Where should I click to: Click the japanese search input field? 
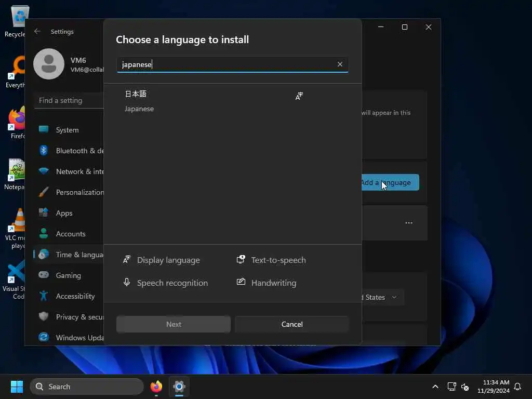(x=232, y=64)
